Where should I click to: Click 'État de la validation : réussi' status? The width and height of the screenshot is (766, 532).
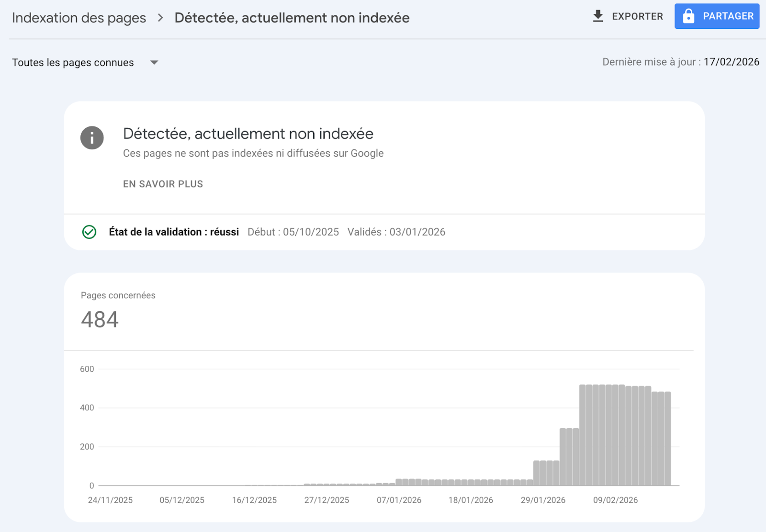click(x=174, y=232)
